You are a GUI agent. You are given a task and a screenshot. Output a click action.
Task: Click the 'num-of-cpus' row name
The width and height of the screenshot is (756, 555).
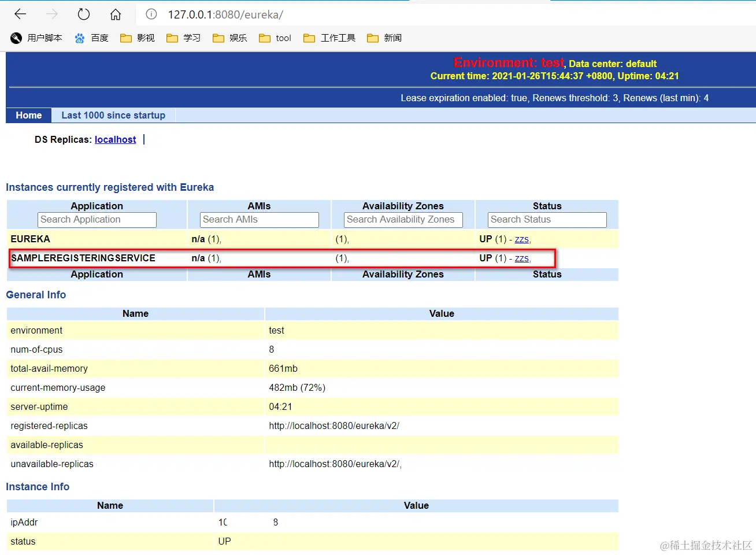36,349
